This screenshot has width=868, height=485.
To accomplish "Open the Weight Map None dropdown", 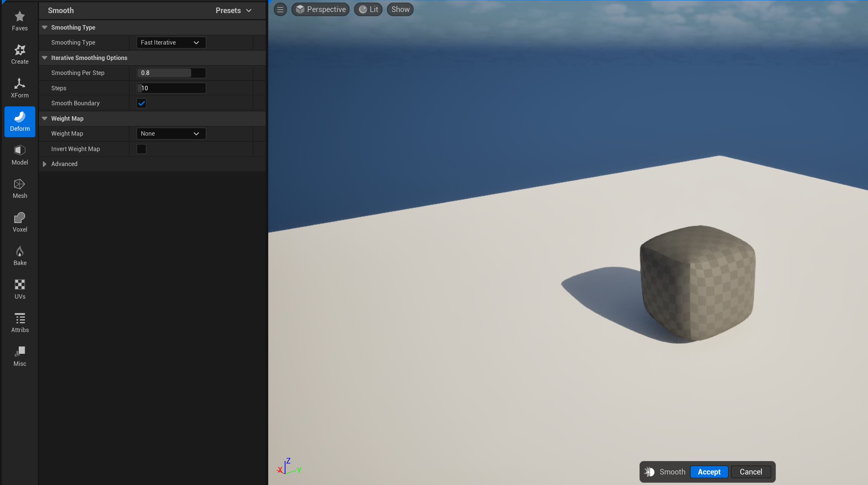I will (x=171, y=134).
